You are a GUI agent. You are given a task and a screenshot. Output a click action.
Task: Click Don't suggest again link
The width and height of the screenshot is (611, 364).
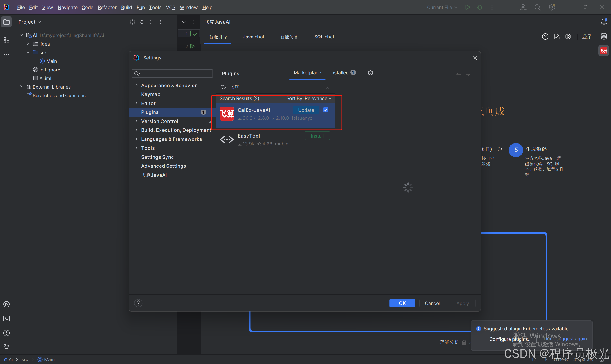(565, 339)
